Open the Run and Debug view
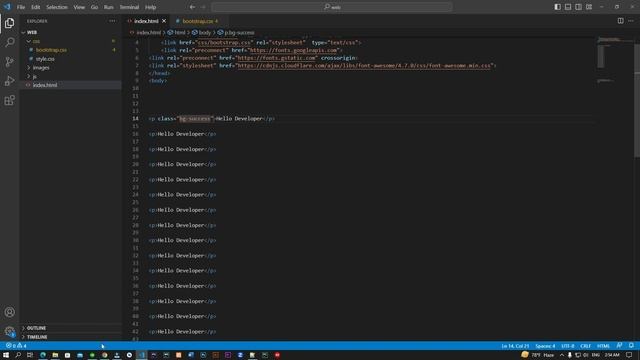Image resolution: width=640 pixels, height=360 pixels. pyautogui.click(x=9, y=81)
